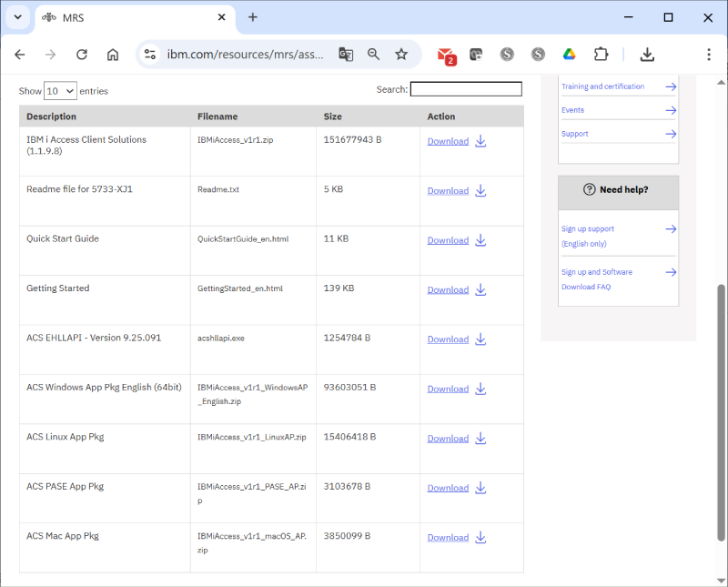Download the ACS Linux App Pkg link
Viewport: 728px width, 587px height.
(x=448, y=439)
